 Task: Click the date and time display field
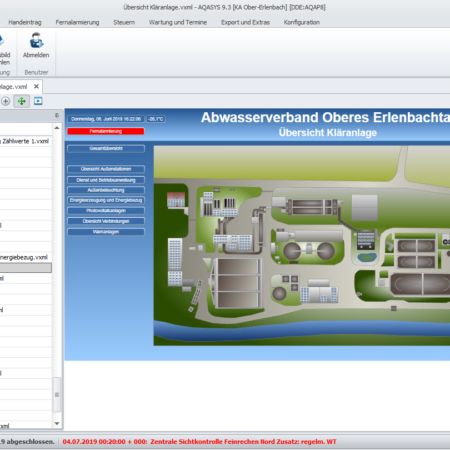point(106,119)
